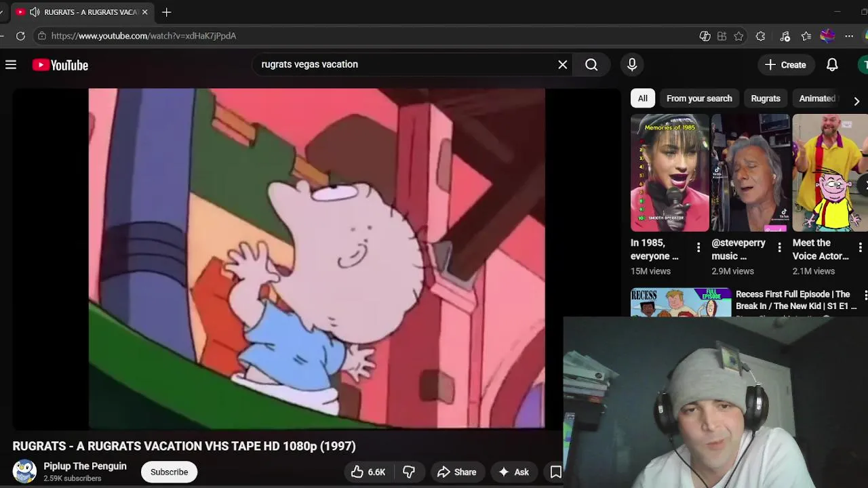Open the Meet the Voice Actor short
Image resolution: width=868 pixels, height=488 pixels.
click(x=830, y=173)
